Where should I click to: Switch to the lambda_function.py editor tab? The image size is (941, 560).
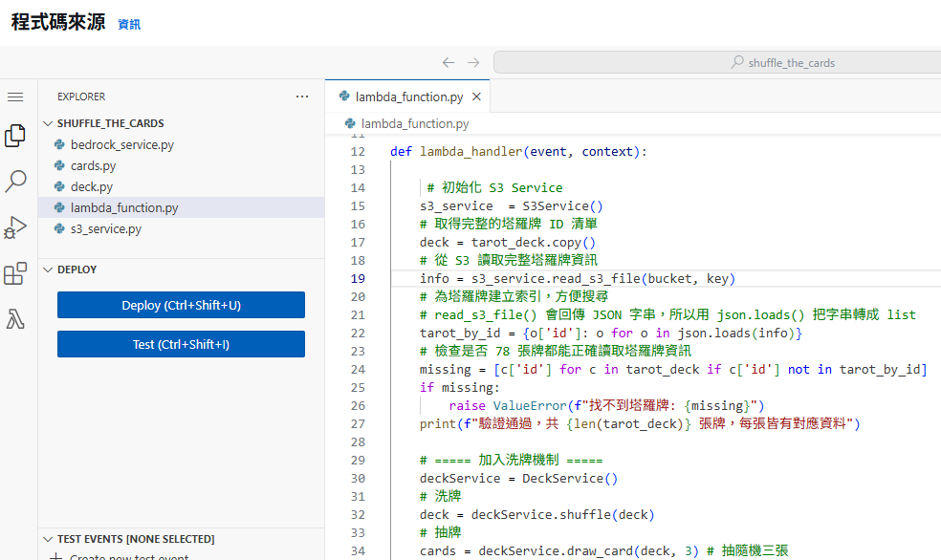tap(408, 97)
